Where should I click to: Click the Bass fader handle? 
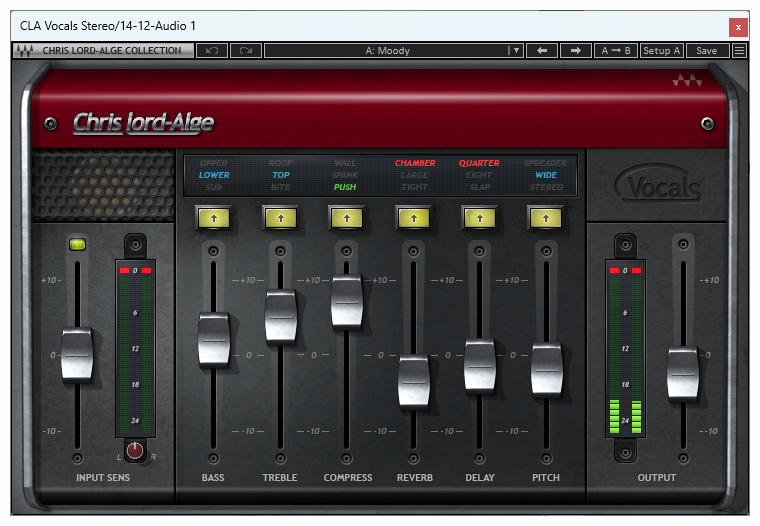pos(214,340)
